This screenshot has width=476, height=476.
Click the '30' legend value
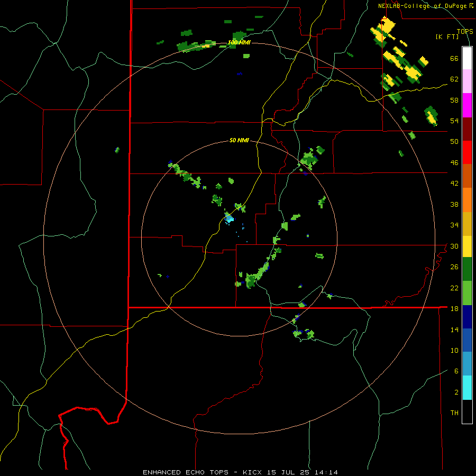pyautogui.click(x=454, y=246)
